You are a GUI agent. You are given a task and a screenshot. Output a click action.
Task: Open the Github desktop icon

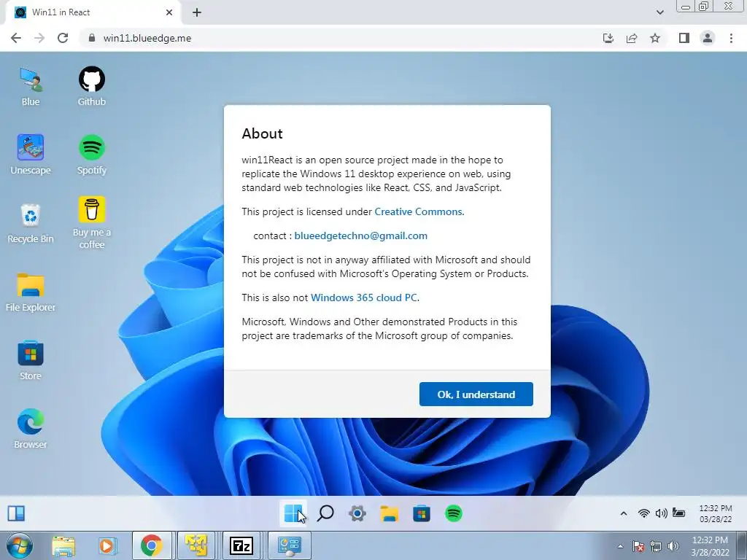coord(91,86)
